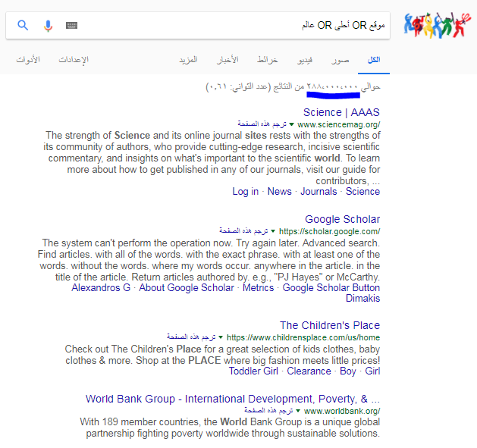Open the Boy sitelink
Viewport: 477px width, 448px height.
(348, 371)
